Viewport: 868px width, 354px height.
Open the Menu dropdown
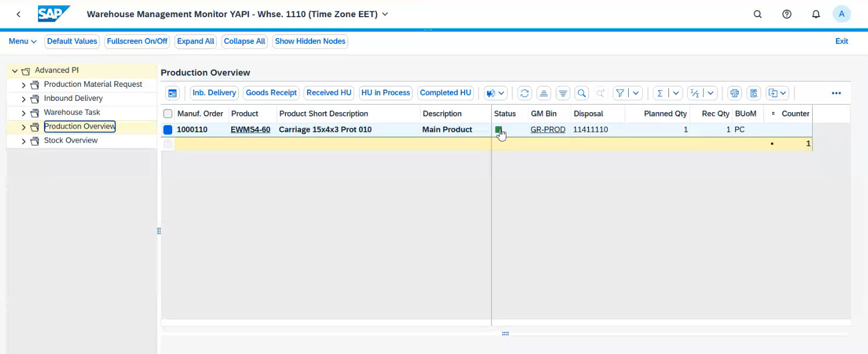(x=23, y=41)
